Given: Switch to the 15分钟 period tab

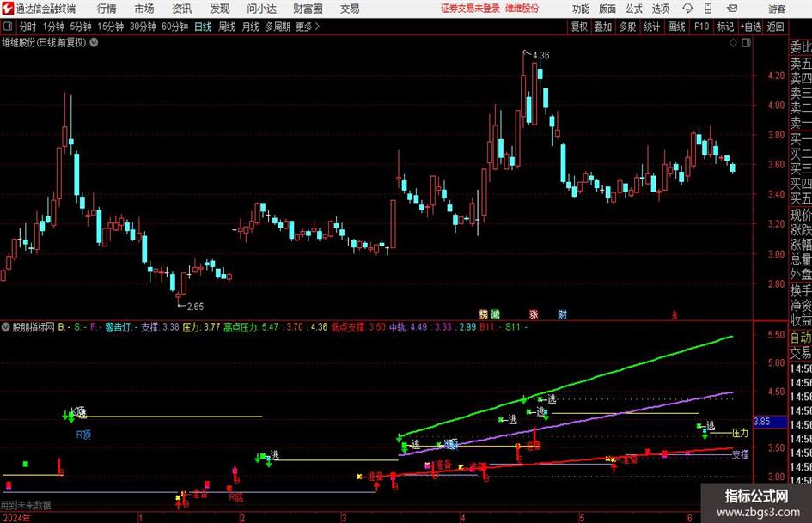Looking at the screenshot, I should click(111, 27).
